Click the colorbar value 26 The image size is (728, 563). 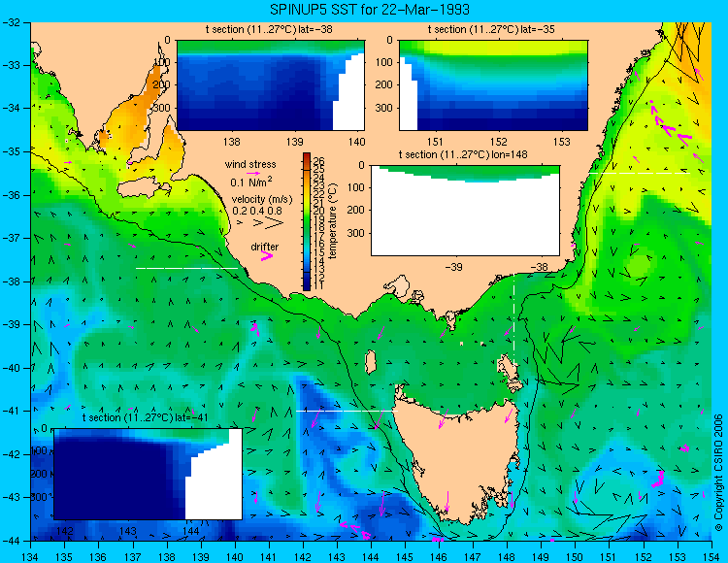[x=318, y=161]
